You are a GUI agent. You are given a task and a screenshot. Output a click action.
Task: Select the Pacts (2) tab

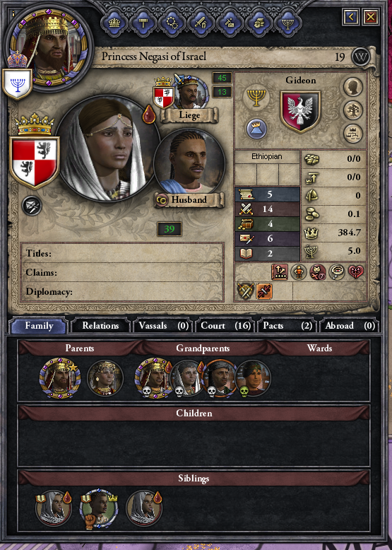tap(287, 325)
